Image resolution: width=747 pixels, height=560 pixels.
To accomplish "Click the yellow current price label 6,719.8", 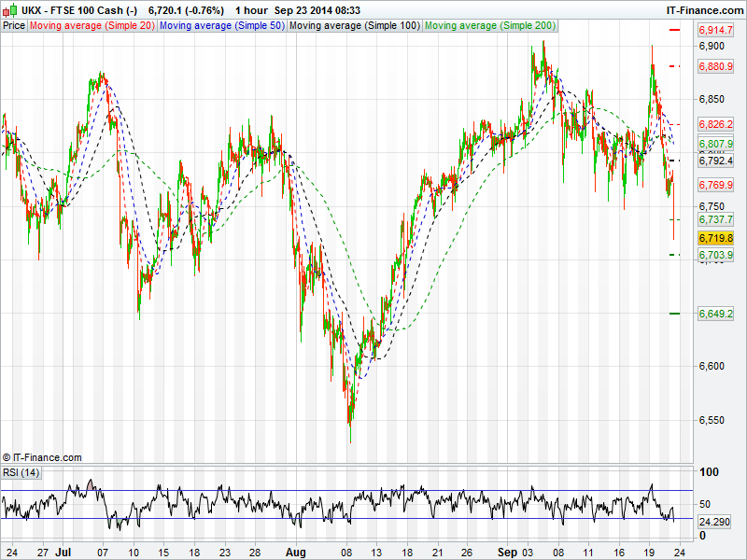I will [x=715, y=239].
